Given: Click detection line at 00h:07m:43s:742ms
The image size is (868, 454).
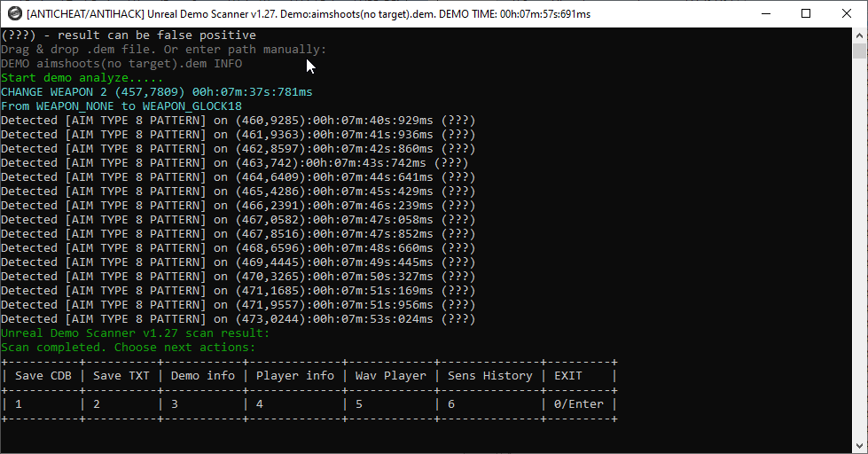Looking at the screenshot, I should point(235,163).
